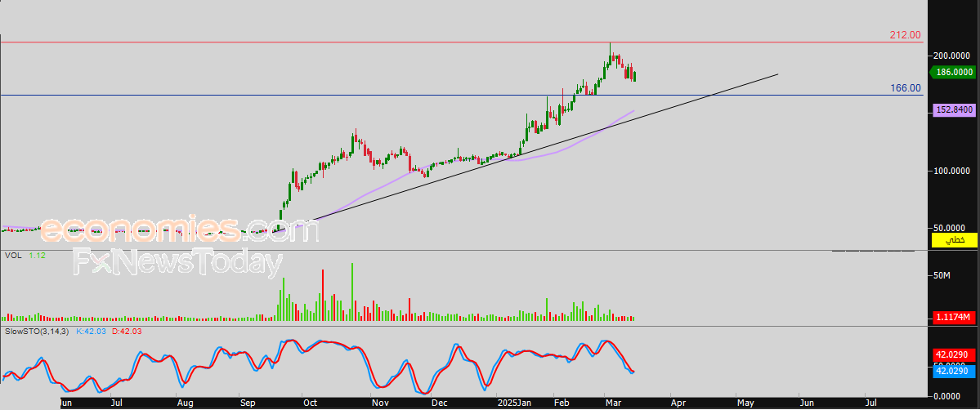Click the Oct label on time axis
Viewport: 980px width, 410px height.
coord(310,403)
